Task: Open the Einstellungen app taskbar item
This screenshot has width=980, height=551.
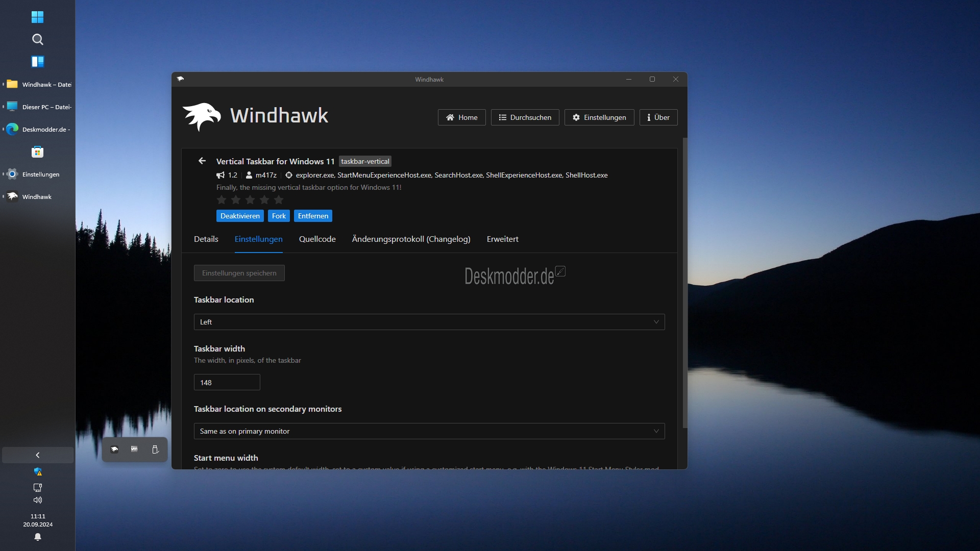Action: point(37,174)
